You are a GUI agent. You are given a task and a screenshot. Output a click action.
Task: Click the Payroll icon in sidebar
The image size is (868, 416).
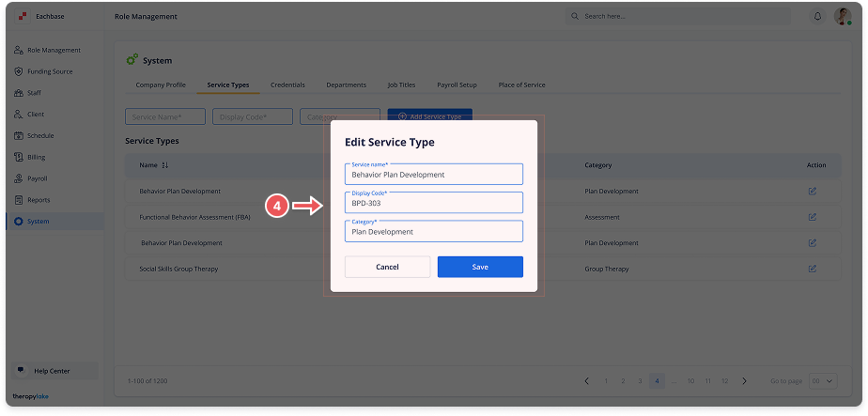tap(19, 178)
